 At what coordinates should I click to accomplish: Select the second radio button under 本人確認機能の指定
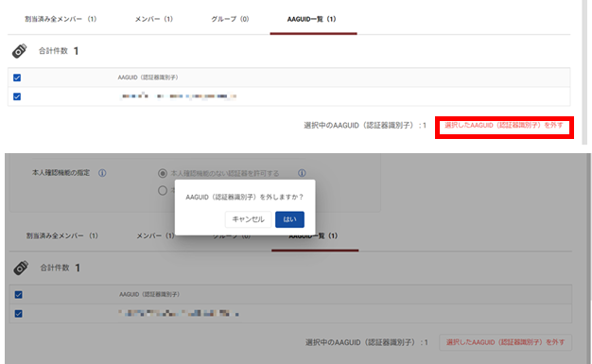(163, 190)
